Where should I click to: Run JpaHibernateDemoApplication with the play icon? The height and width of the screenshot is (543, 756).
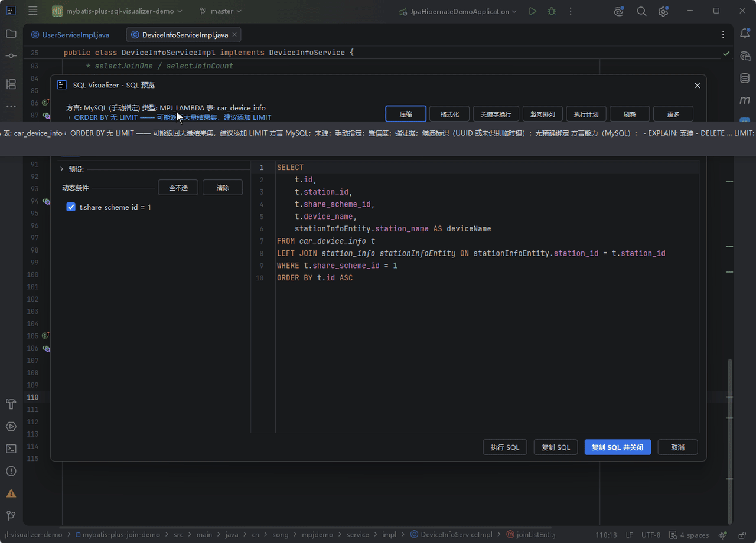pos(533,11)
